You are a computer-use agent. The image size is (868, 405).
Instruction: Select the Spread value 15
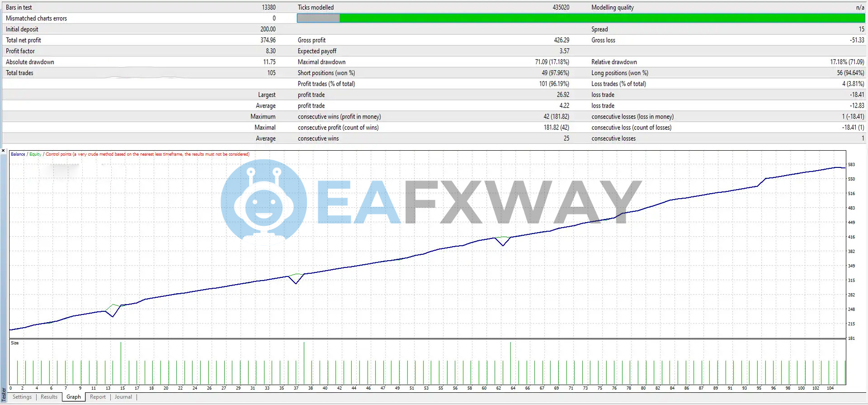(x=861, y=29)
